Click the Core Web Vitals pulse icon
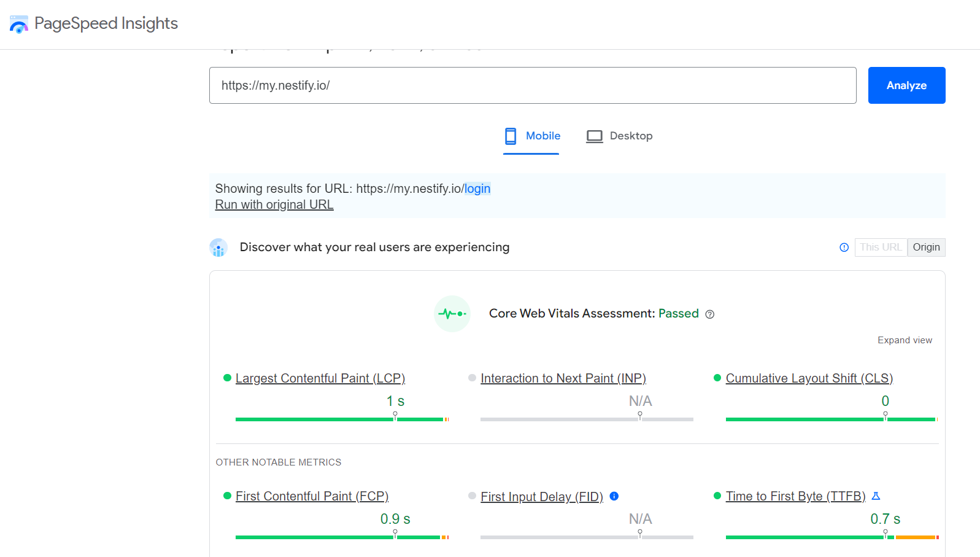This screenshot has width=980, height=557. click(x=452, y=314)
